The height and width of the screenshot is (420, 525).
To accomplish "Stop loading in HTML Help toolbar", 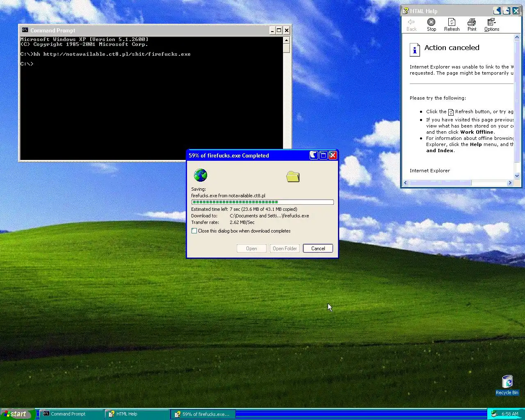I will point(431,25).
